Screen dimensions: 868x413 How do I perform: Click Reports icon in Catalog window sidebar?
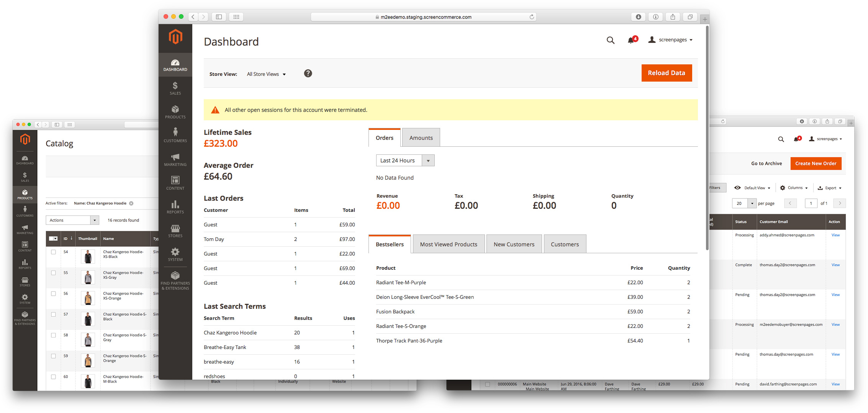(x=25, y=264)
